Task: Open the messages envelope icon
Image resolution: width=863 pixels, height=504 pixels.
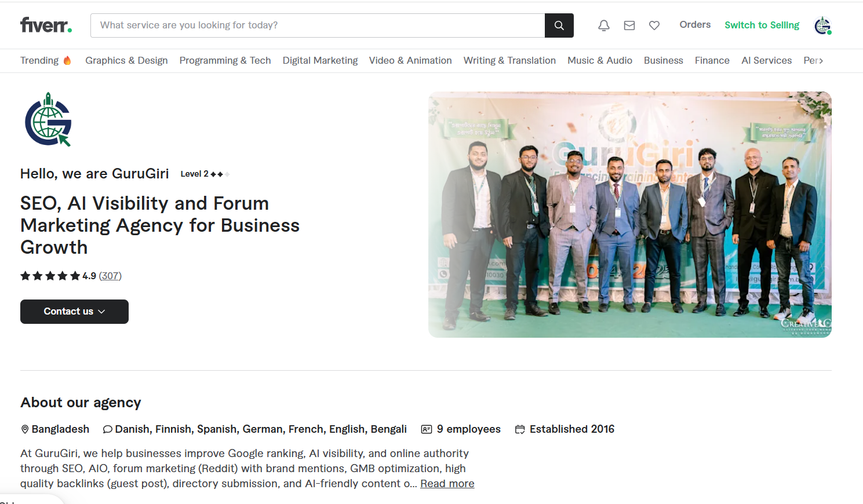Action: point(629,25)
